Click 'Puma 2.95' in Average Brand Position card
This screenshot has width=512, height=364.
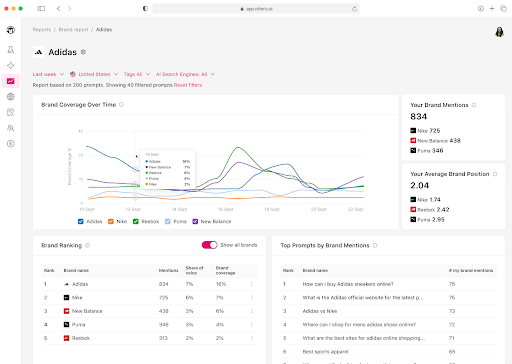tap(427, 220)
